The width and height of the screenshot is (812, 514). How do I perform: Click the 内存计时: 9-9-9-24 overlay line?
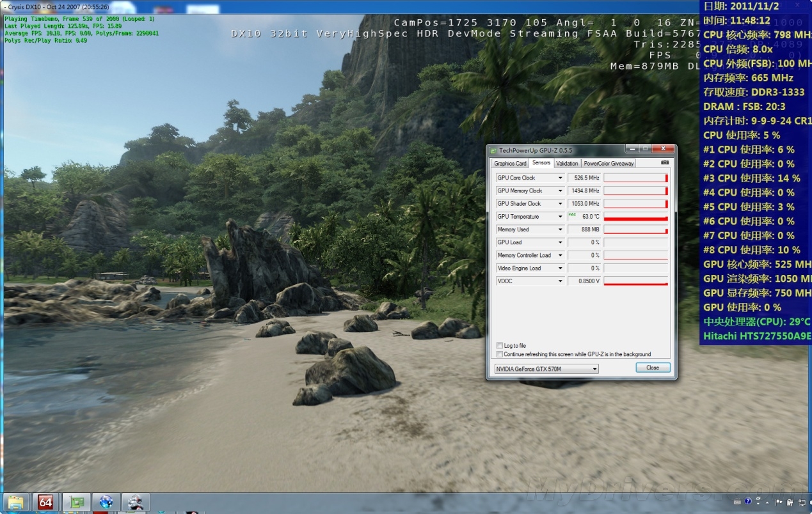[x=758, y=121]
